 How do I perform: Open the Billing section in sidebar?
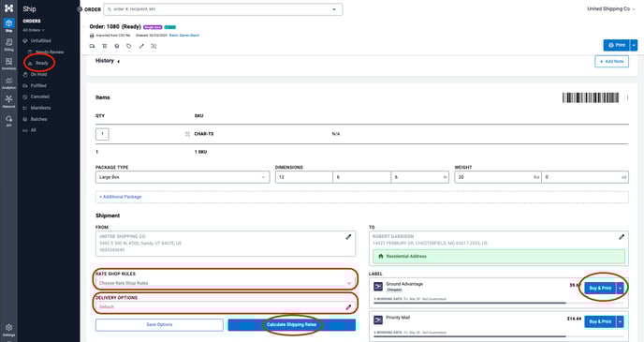click(8, 44)
